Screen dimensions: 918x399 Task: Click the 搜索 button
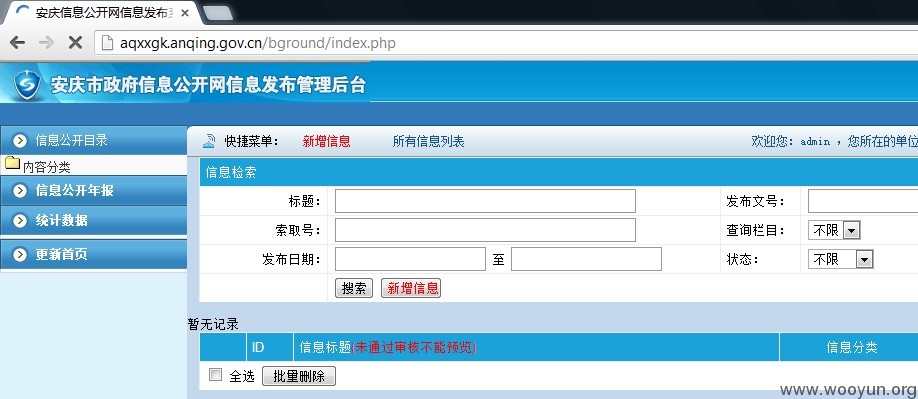[354, 288]
